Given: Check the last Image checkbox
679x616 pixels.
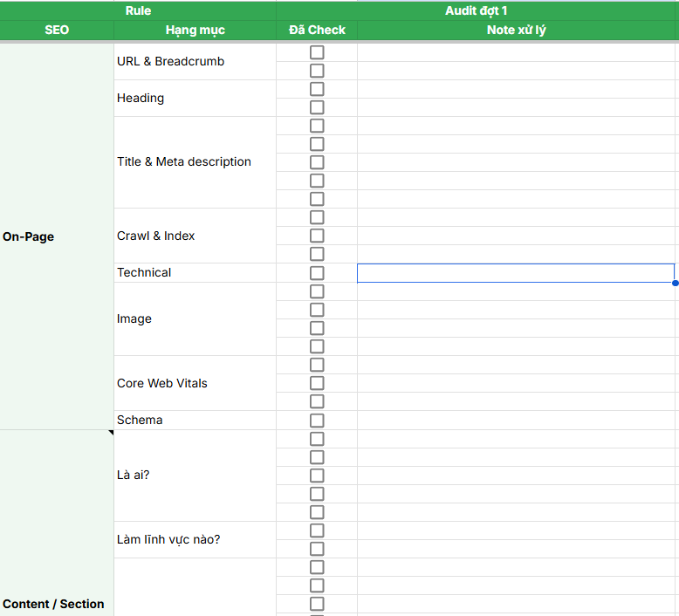Looking at the screenshot, I should 317,346.
